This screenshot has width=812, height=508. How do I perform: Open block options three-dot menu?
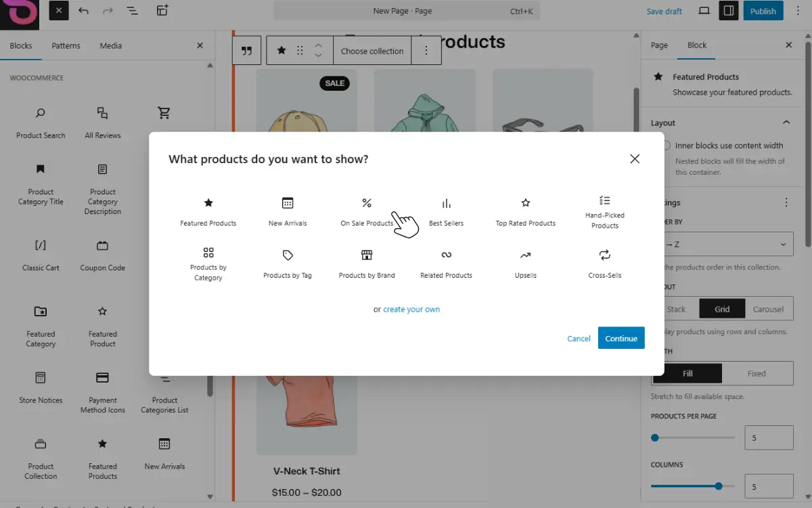coord(426,51)
